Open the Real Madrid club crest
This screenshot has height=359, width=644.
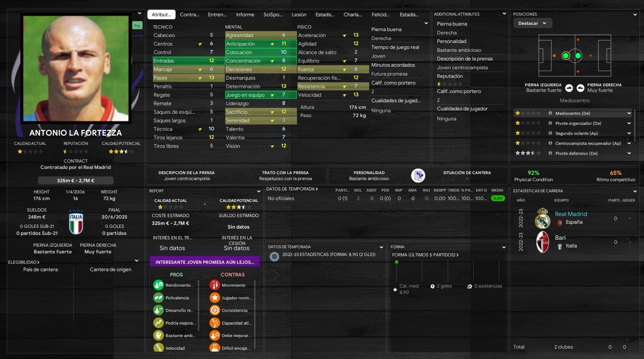point(543,218)
